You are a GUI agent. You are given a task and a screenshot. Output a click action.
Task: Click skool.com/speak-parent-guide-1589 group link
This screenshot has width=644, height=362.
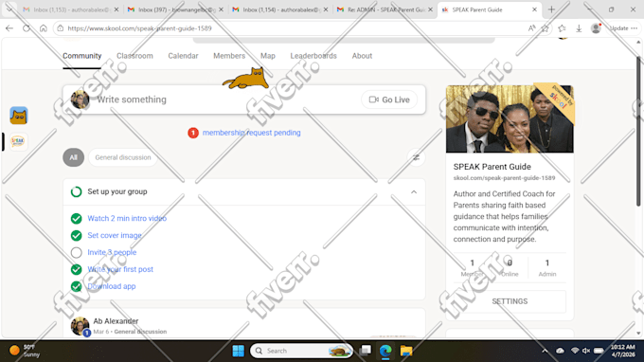click(x=504, y=178)
